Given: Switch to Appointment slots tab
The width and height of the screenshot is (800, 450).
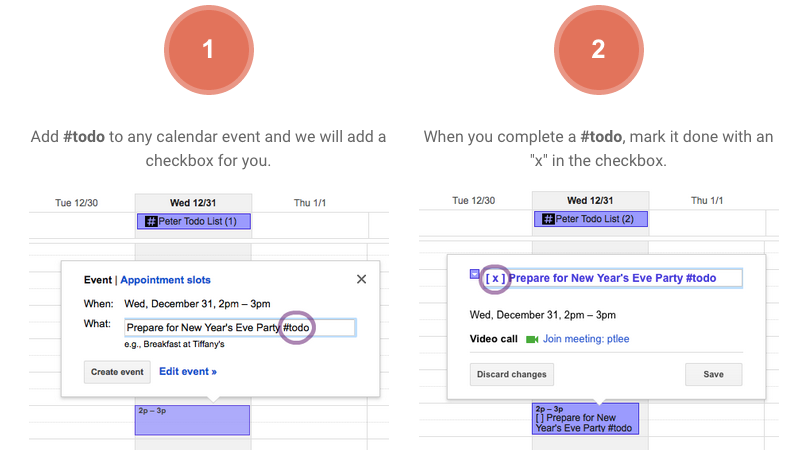Looking at the screenshot, I should pyautogui.click(x=165, y=280).
